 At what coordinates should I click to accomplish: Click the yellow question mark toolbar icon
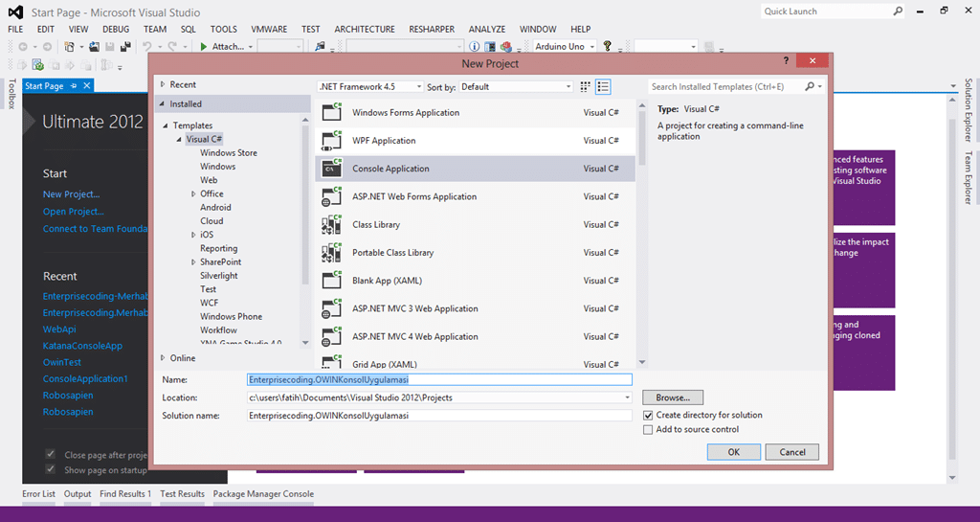point(607,46)
